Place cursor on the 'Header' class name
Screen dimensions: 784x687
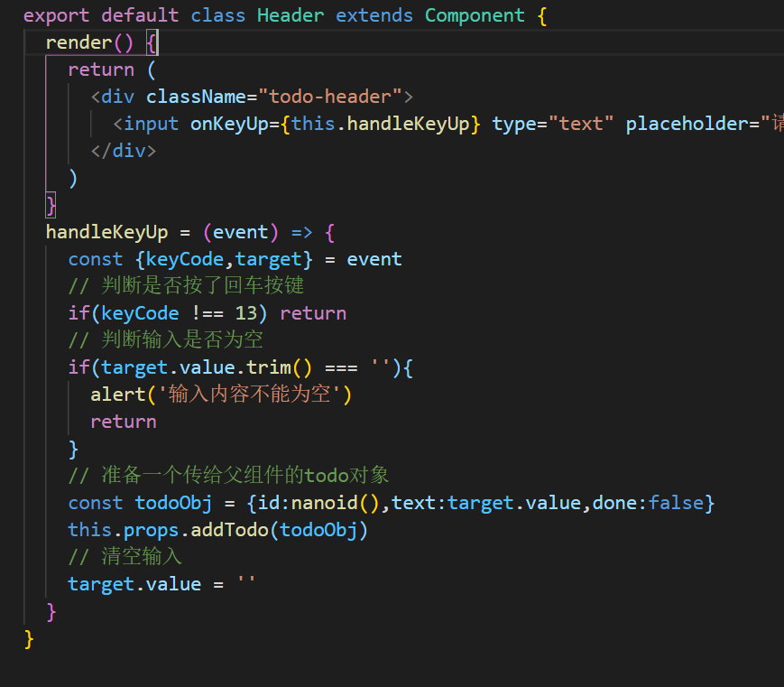(x=291, y=15)
